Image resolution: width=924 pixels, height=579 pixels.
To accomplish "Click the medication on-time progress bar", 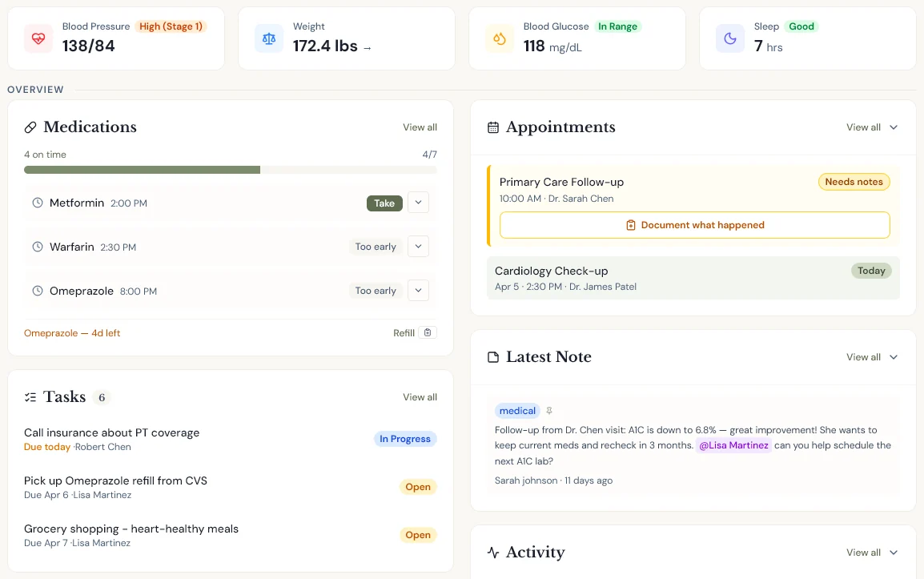I will point(231,170).
